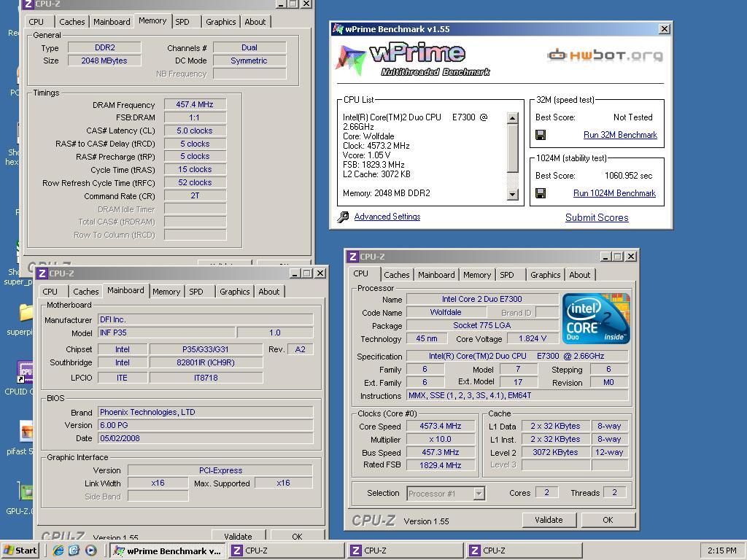The width and height of the screenshot is (747, 560).
Task: Click the BIOS Date value 05/02/2008
Action: [205, 438]
